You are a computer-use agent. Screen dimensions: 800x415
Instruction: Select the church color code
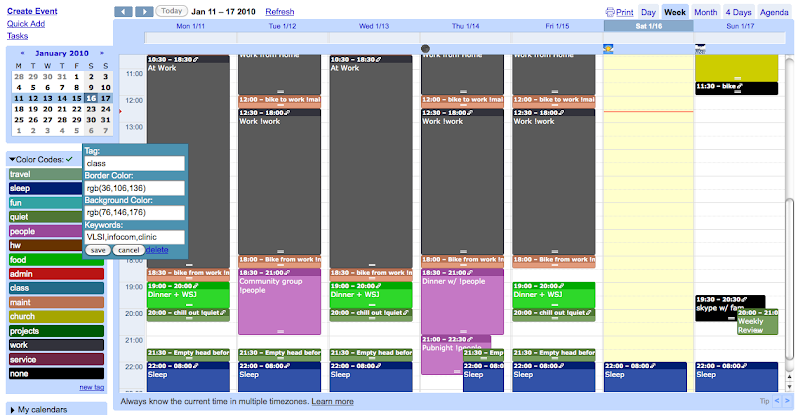(x=56, y=317)
